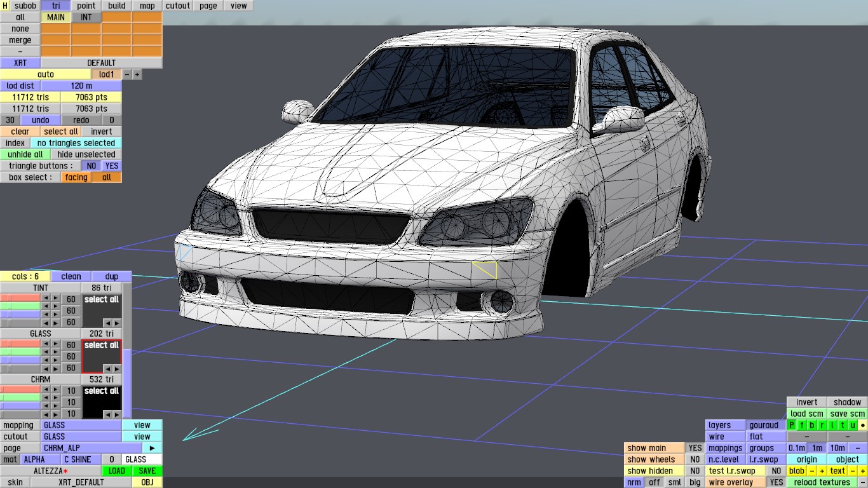Screen dimensions: 868x488
Task: Open the cutout tab in top bar
Action: click(177, 6)
